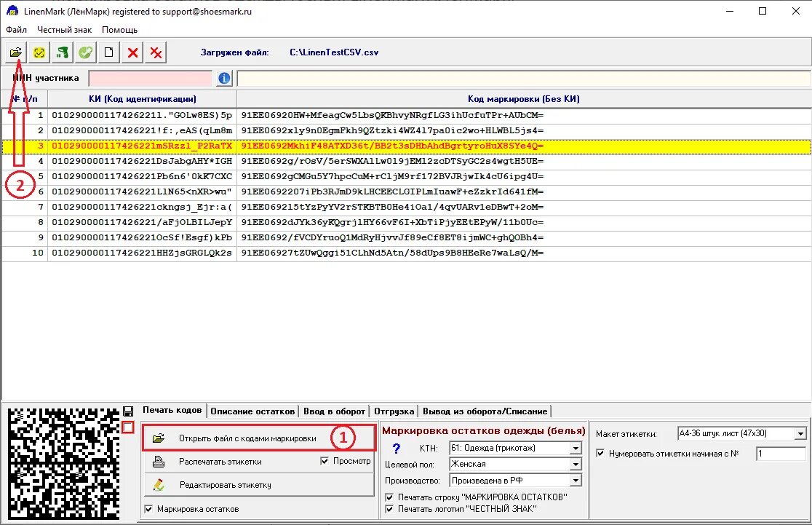
Task: Open the Целевой пол dropdown (Женская)
Action: [x=576, y=465]
